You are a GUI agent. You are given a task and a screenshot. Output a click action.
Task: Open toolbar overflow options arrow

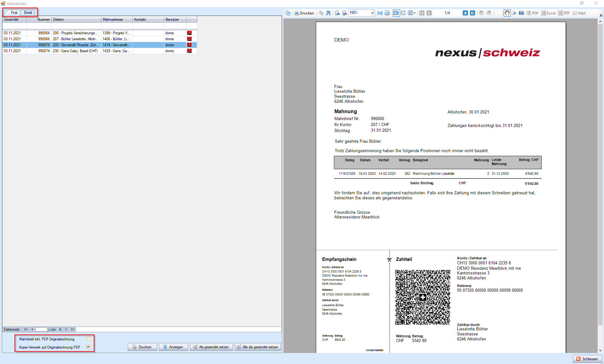pos(601,15)
